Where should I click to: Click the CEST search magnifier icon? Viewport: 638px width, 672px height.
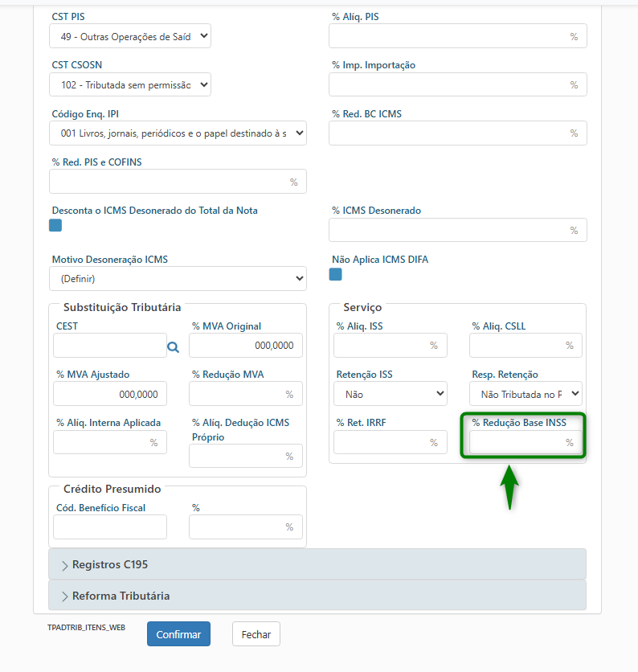[x=173, y=347]
